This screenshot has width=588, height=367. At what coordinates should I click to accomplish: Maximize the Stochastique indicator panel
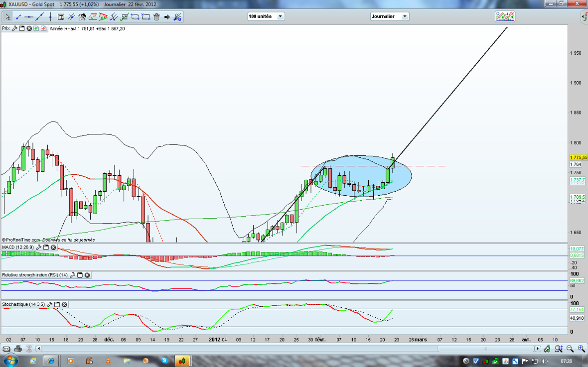coord(57,304)
